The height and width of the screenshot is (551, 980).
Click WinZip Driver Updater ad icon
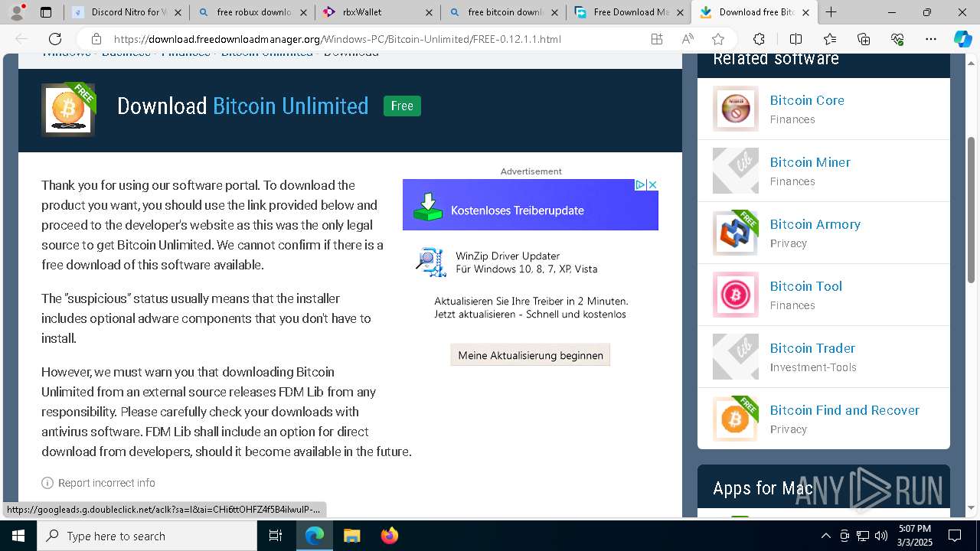point(431,262)
